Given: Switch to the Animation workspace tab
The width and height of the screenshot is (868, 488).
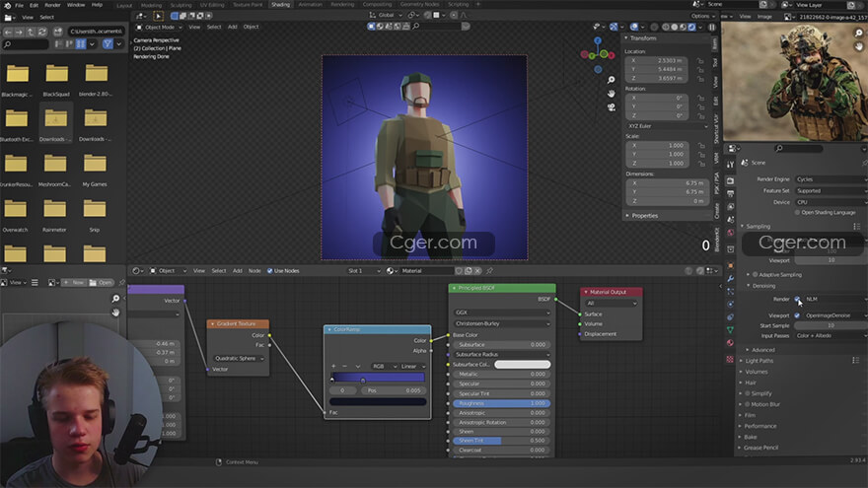Looking at the screenshot, I should [310, 4].
